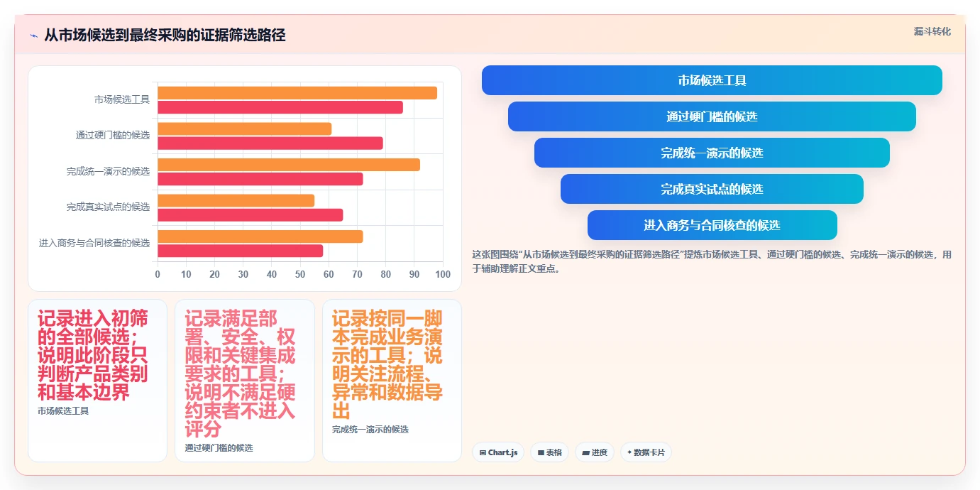The image size is (980, 490).
Task: Click the 市场候选工具 chart axis label
Action: pos(122,99)
